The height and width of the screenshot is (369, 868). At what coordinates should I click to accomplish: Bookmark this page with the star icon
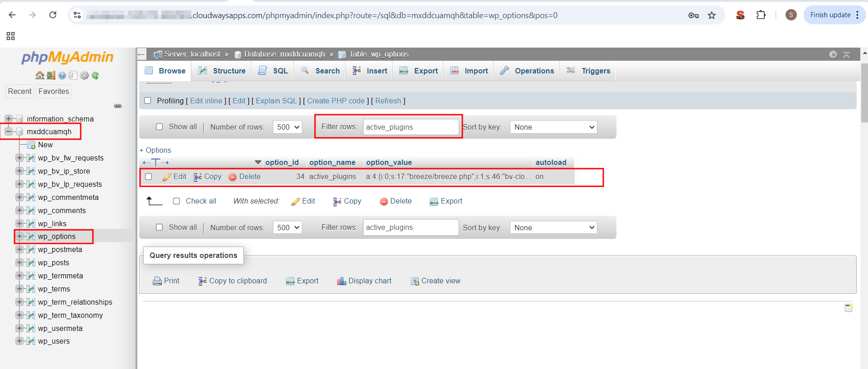[x=712, y=15]
